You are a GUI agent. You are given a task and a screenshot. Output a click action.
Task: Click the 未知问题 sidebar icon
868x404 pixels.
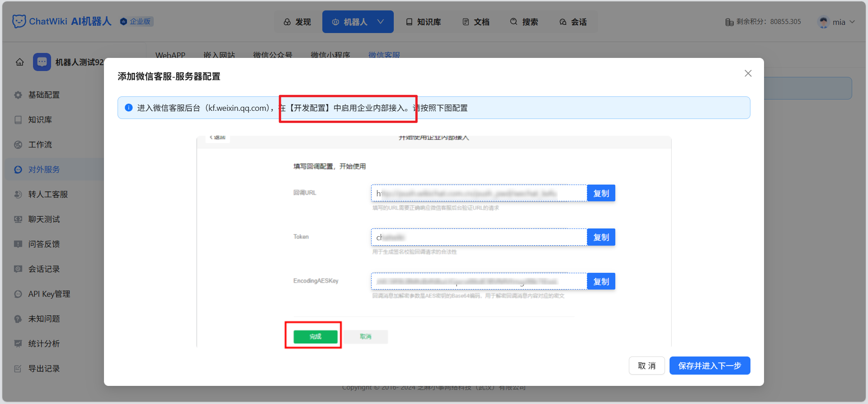(x=18, y=319)
